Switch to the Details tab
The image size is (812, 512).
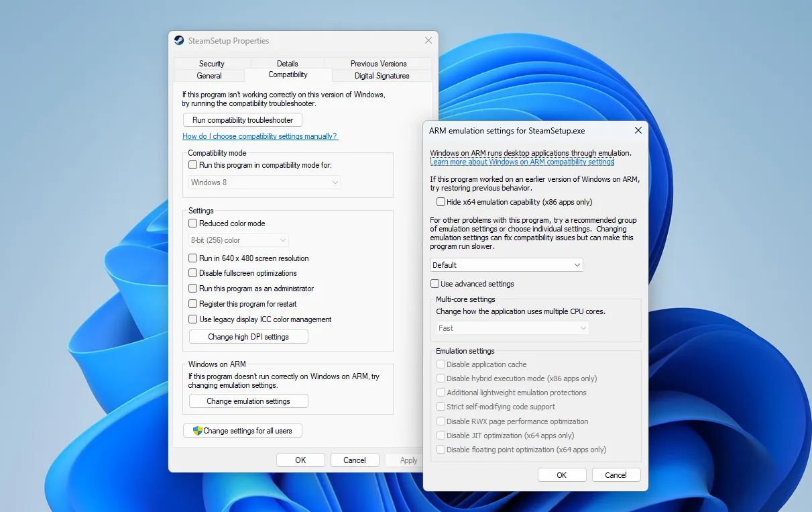pos(288,64)
